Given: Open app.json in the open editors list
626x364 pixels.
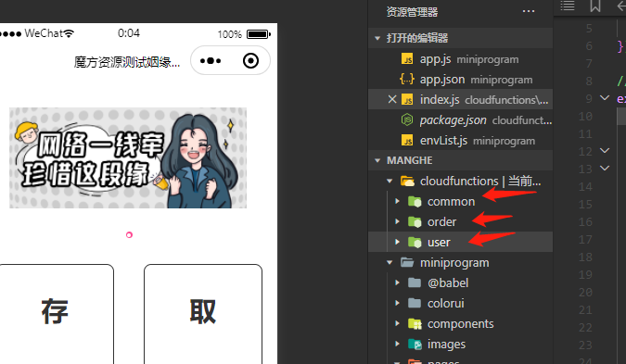Looking at the screenshot, I should [460, 79].
